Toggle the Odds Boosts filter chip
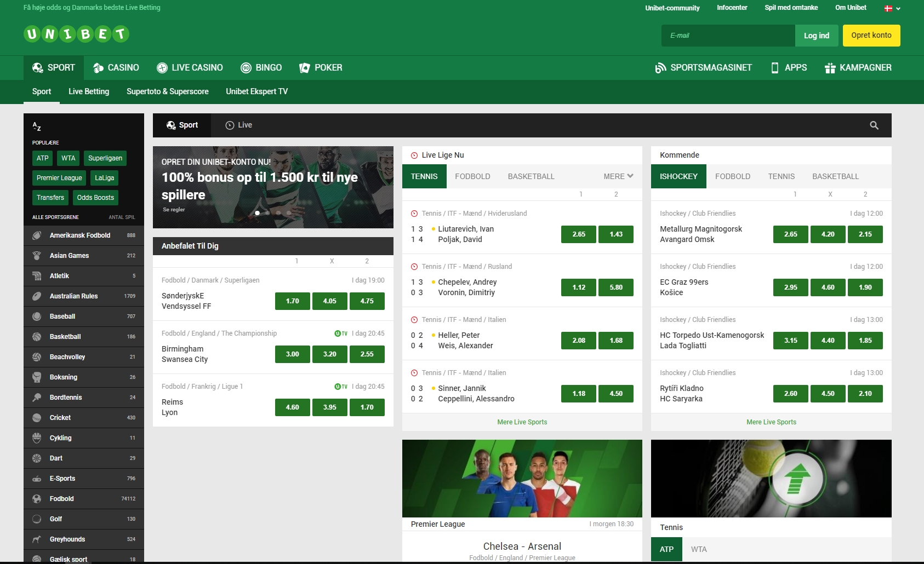The image size is (924, 564). [x=95, y=197]
